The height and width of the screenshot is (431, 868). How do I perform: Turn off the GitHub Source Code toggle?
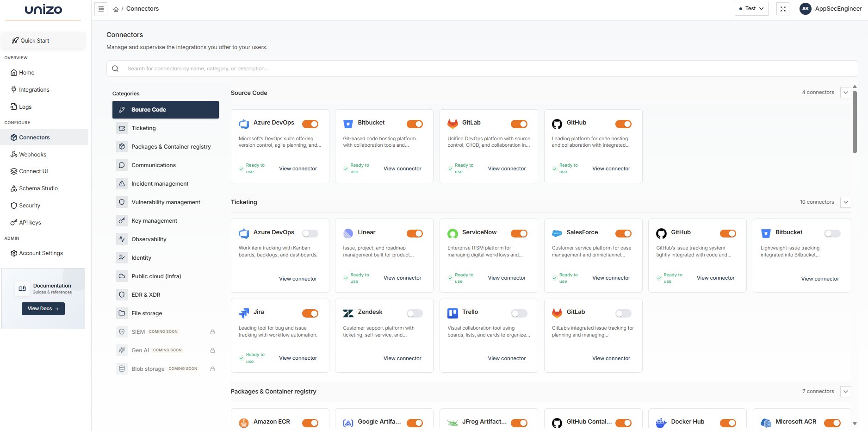pos(624,124)
